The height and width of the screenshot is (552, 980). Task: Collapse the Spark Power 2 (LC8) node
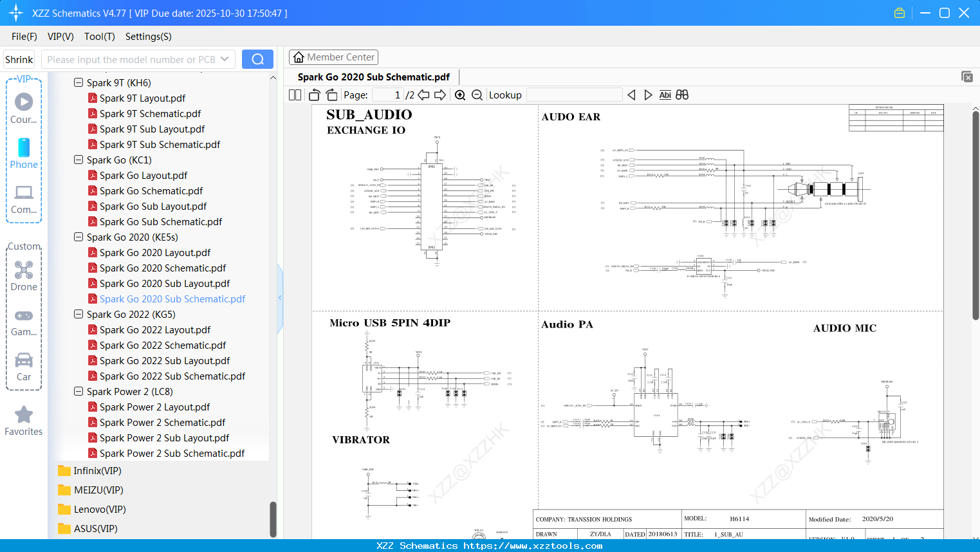coord(78,391)
